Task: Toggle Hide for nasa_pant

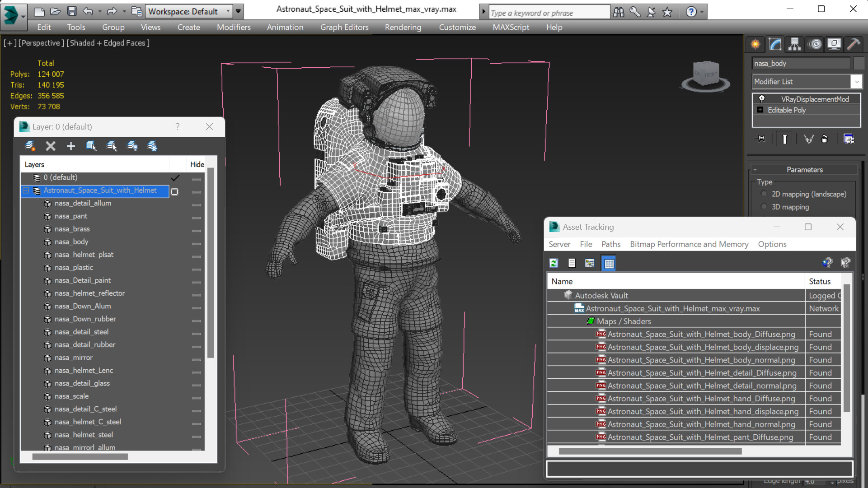Action: coord(196,218)
